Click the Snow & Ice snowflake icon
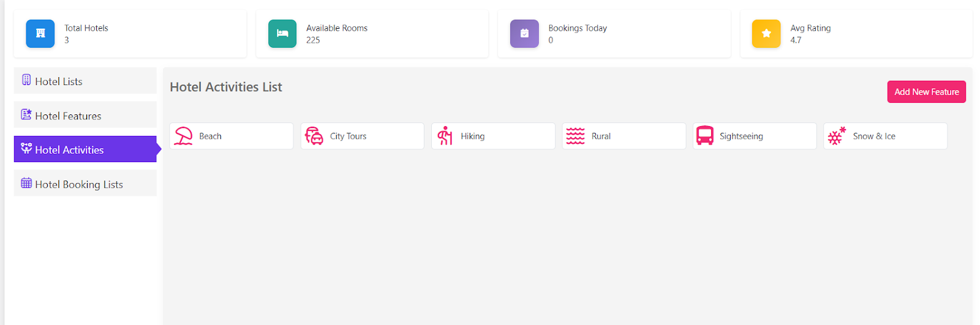Image resolution: width=980 pixels, height=325 pixels. [x=836, y=136]
